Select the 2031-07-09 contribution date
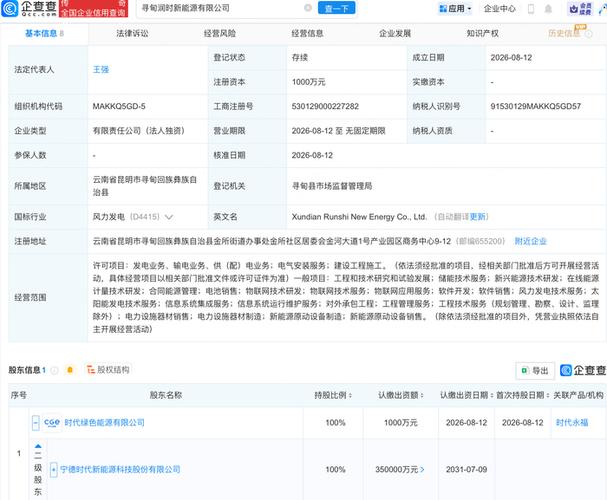607x500 pixels. point(466,470)
